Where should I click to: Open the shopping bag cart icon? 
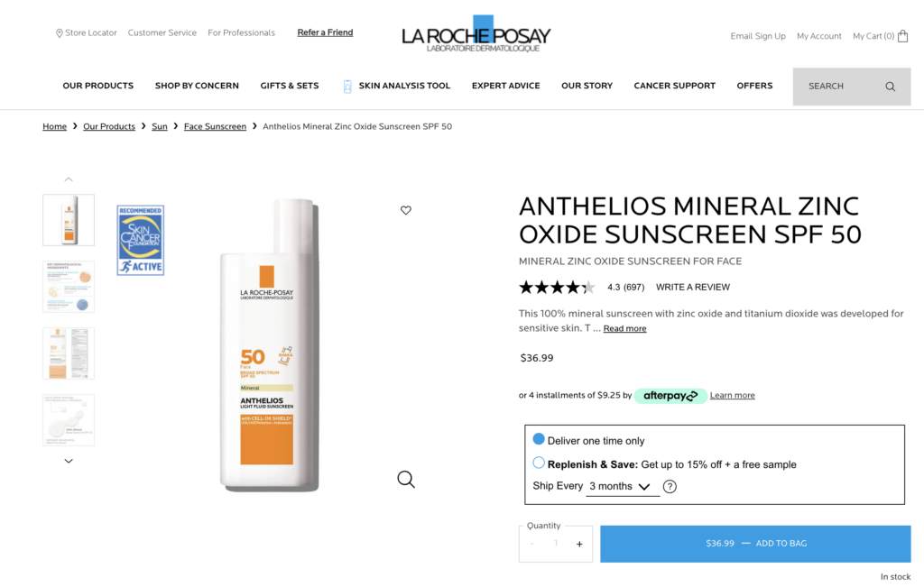tap(902, 36)
